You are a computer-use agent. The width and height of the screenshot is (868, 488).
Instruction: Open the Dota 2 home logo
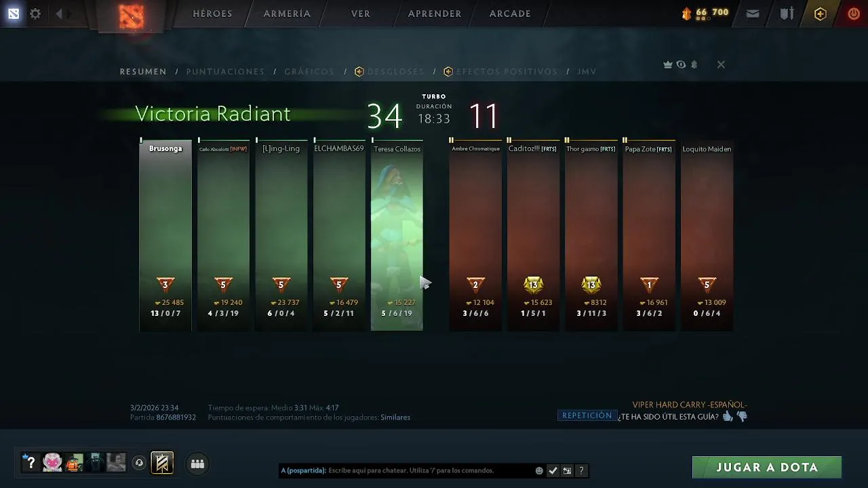[x=132, y=16]
